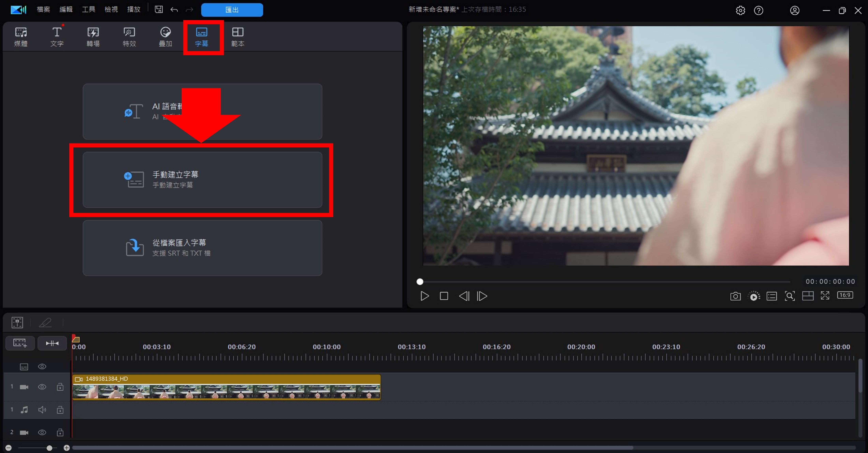
Task: Toggle visibility of video track 1
Action: (42, 387)
